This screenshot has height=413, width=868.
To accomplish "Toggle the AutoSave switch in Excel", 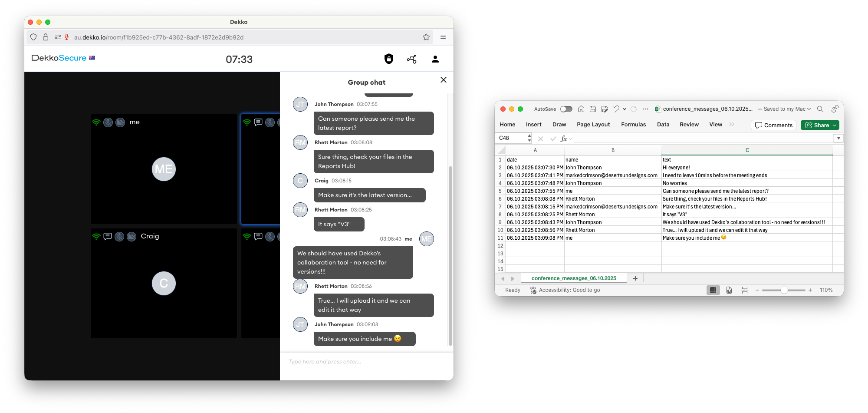I will (566, 109).
